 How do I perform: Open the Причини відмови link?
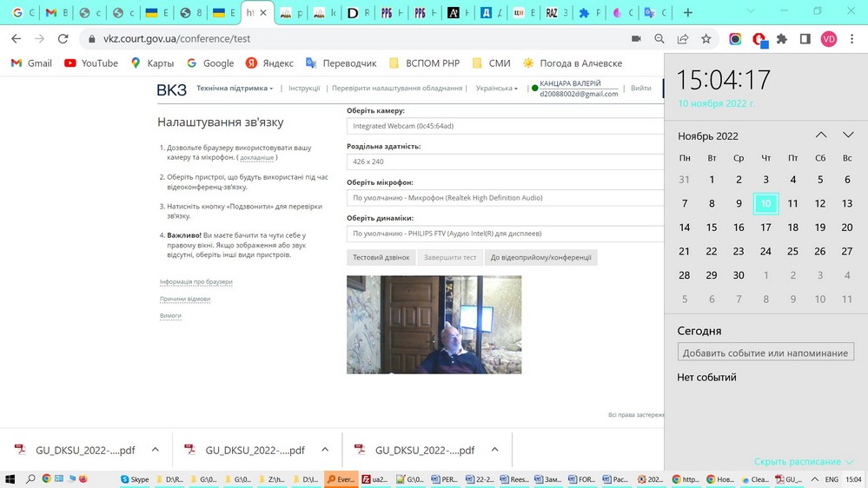pyautogui.click(x=185, y=299)
